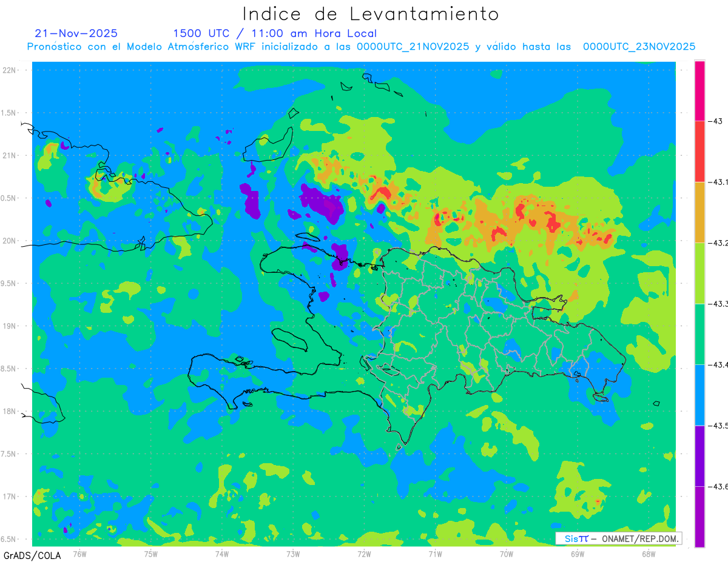This screenshot has width=728, height=562.
Task: Click the title 'Indice de Levantamiento'
Action: pyautogui.click(x=371, y=13)
